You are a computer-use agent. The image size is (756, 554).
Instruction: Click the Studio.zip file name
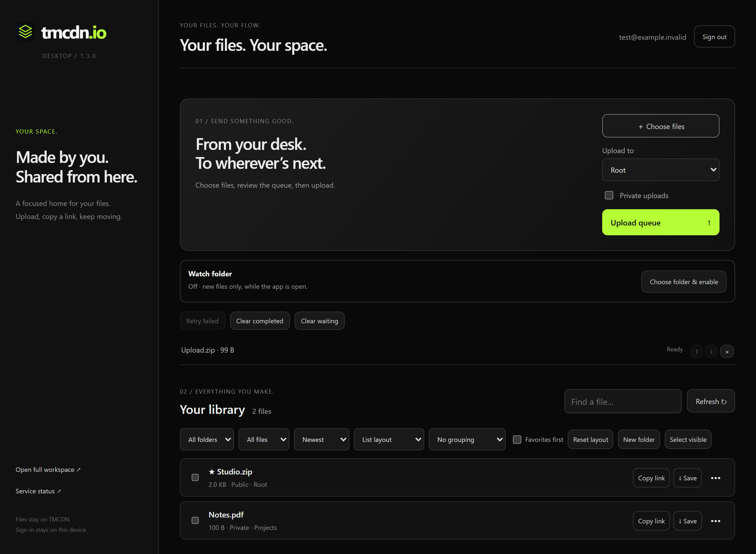235,472
